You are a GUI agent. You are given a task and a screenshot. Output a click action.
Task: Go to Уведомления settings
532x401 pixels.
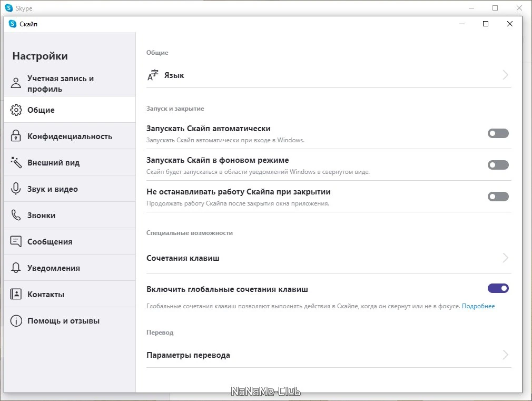click(70, 268)
